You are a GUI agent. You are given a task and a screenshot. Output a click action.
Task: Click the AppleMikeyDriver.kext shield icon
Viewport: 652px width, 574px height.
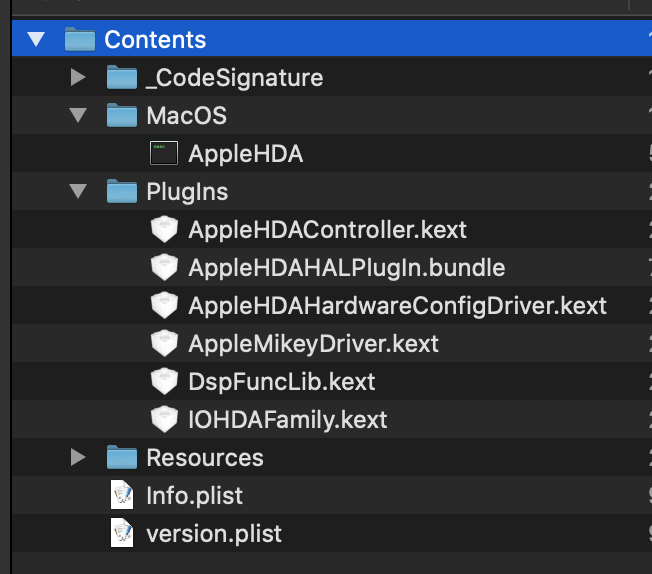163,344
